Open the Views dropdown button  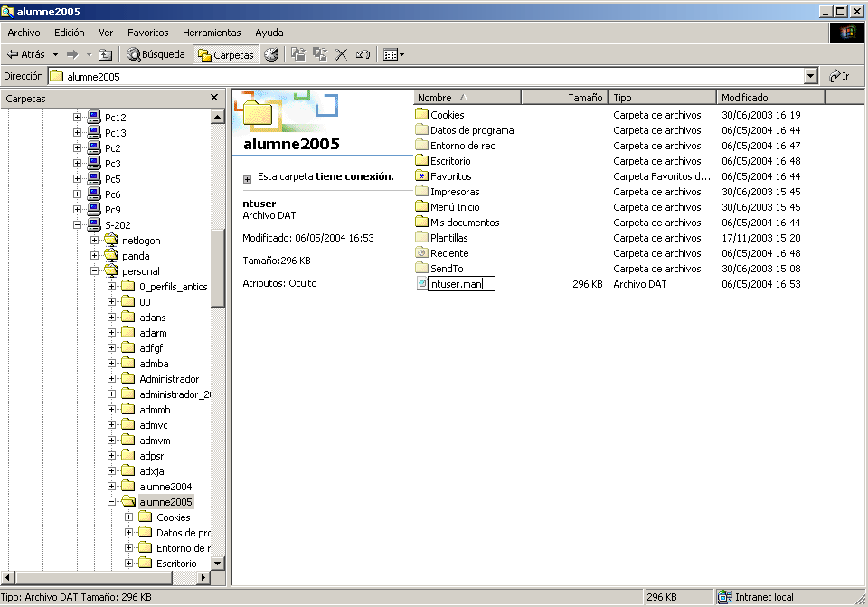click(x=393, y=54)
